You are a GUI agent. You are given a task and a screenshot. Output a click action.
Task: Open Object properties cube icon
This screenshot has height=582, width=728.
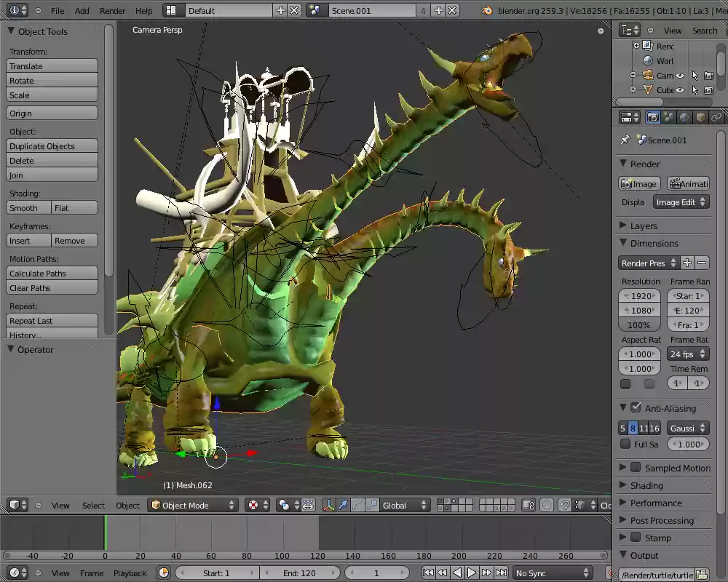pos(699,116)
